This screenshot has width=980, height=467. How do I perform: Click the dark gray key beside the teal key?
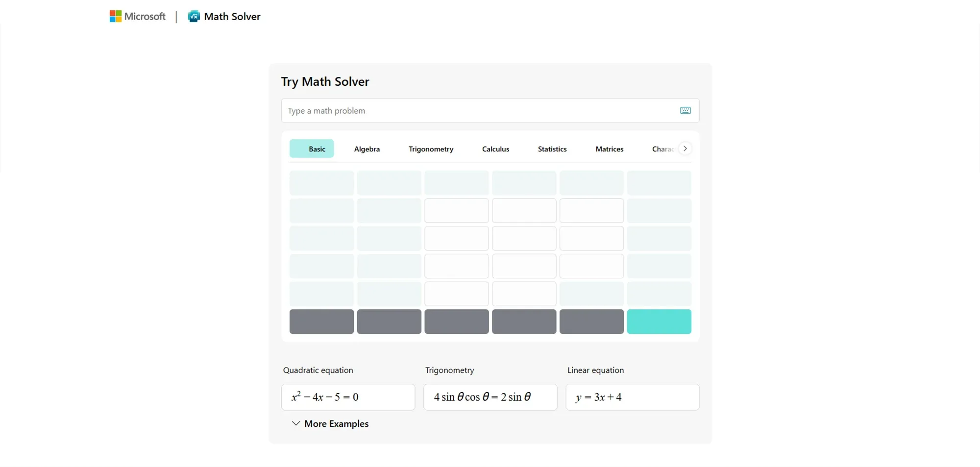[x=591, y=321]
